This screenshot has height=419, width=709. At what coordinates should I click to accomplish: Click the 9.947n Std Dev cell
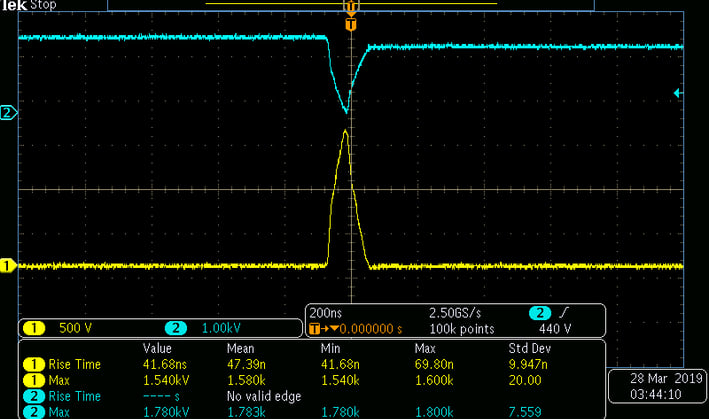coord(528,364)
